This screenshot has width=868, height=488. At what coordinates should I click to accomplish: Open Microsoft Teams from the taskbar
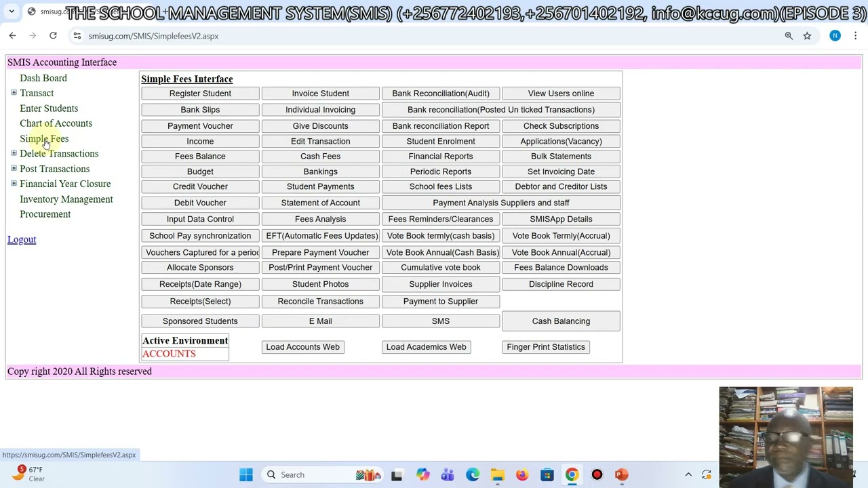point(448,474)
